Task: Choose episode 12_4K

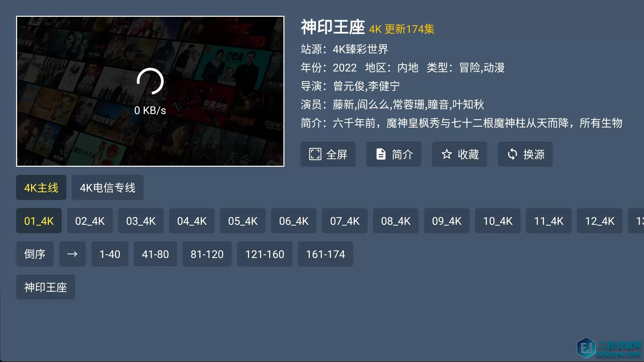Action: tap(600, 221)
